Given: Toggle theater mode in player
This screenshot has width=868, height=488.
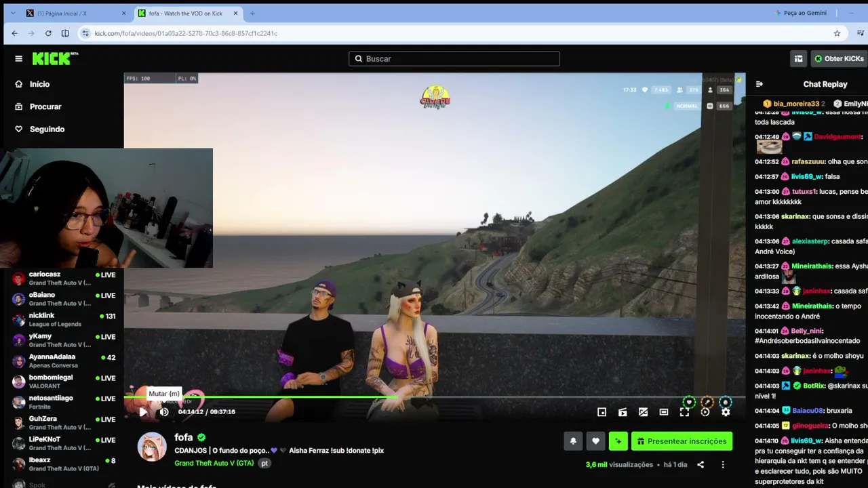Looking at the screenshot, I should coord(664,412).
